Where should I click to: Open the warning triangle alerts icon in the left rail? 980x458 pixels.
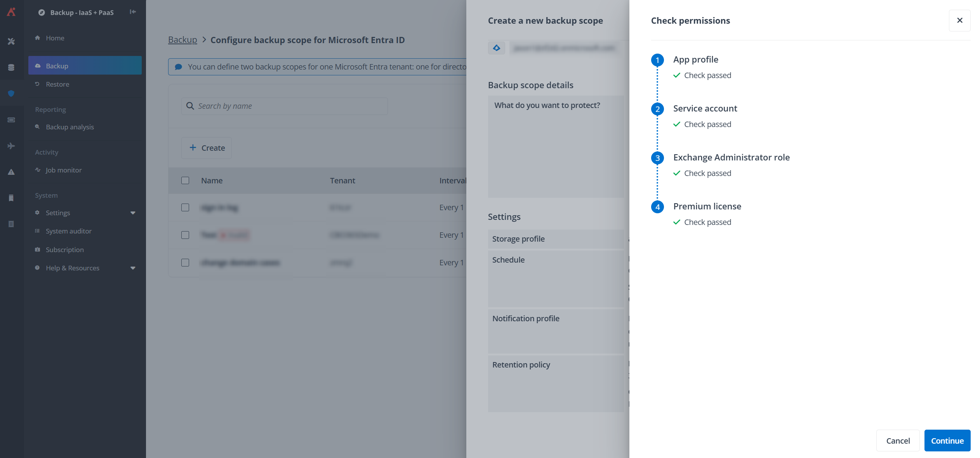coord(11,172)
